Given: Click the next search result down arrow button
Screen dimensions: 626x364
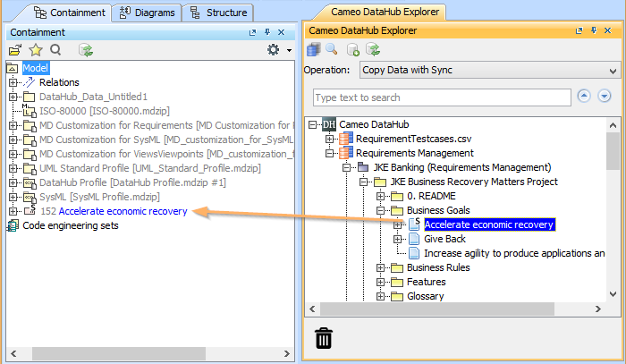Looking at the screenshot, I should (x=605, y=97).
